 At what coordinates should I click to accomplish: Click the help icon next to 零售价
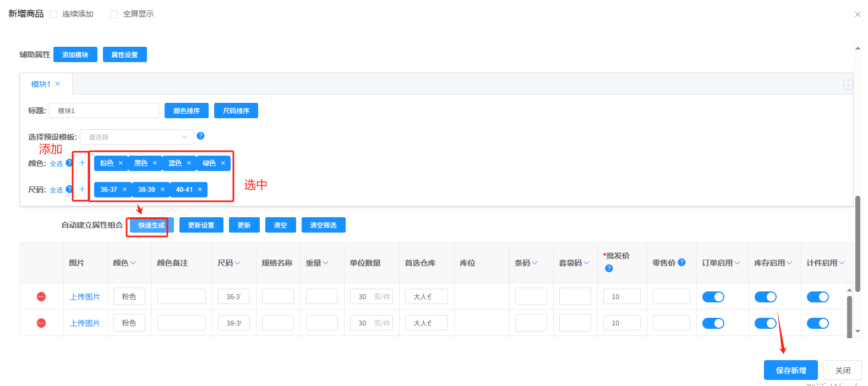pyautogui.click(x=681, y=262)
